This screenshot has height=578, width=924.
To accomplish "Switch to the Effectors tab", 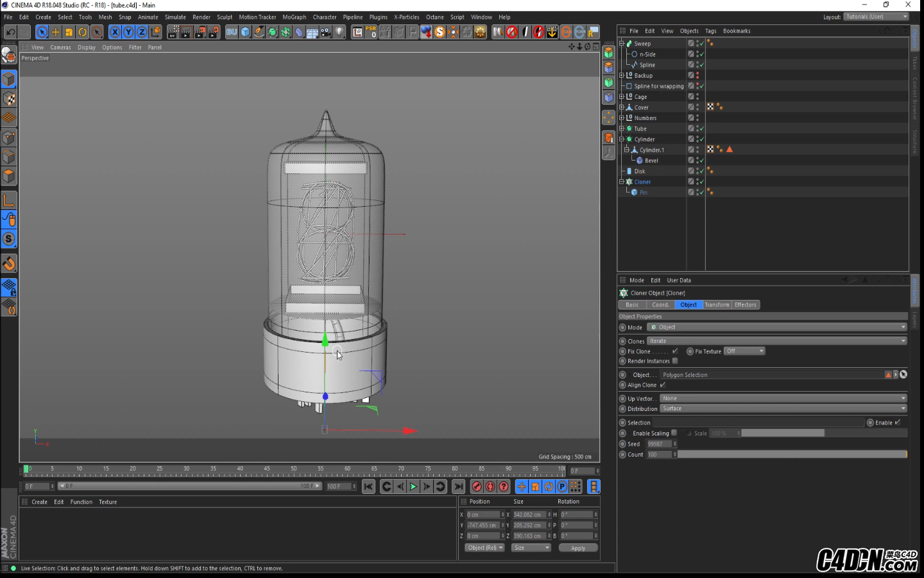I will pyautogui.click(x=746, y=304).
